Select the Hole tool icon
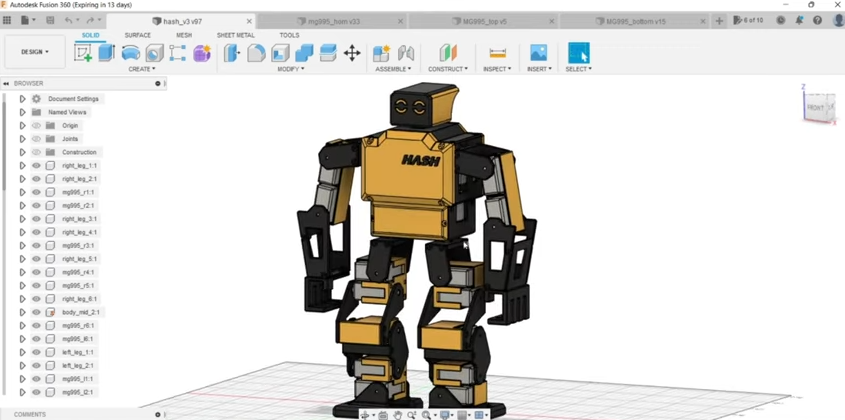The height and width of the screenshot is (420, 845). (x=154, y=53)
